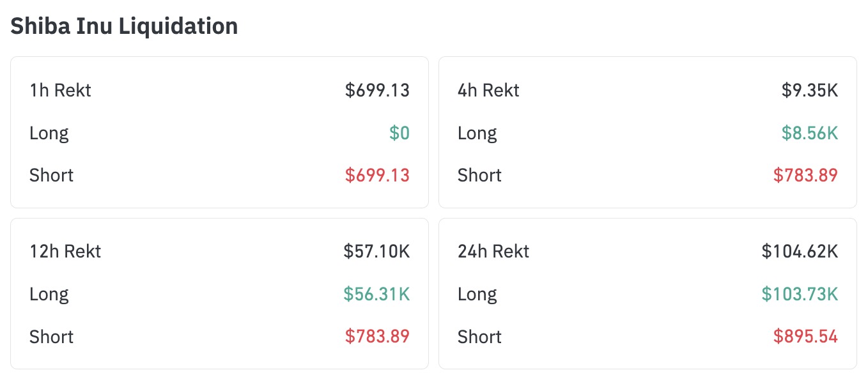Image resolution: width=868 pixels, height=377 pixels.
Task: Click the 4h Long value $8.56K
Action: 809,133
